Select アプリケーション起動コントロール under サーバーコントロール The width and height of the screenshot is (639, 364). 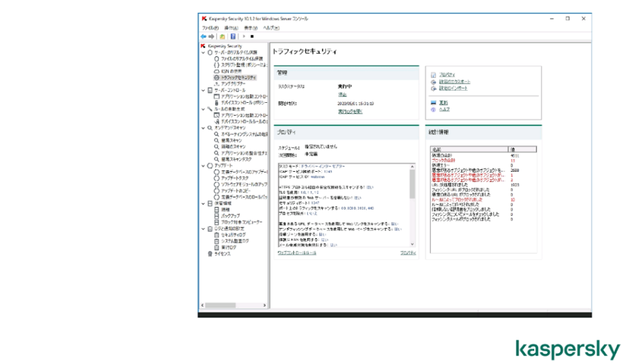coord(244,97)
